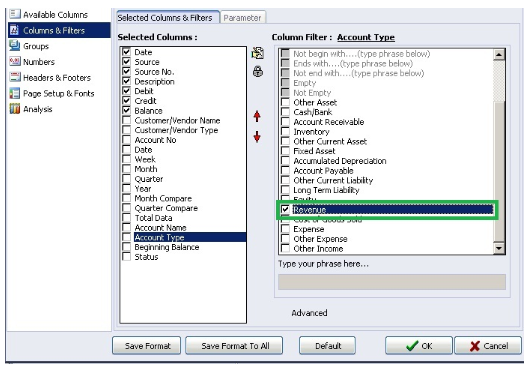Check the Inventory filter checkbox
This screenshot has height=373, width=526.
(285, 131)
